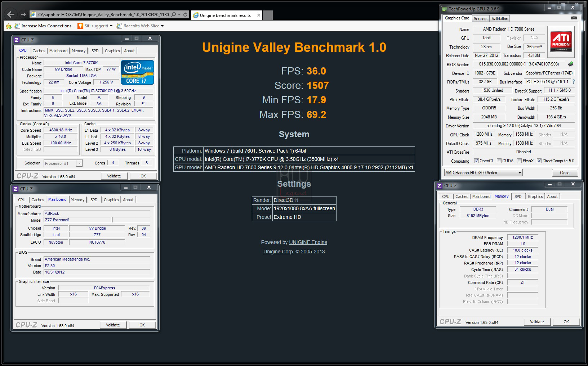The image size is (588, 366).
Task: Click the search magnifier in the address bar
Action: (174, 14)
